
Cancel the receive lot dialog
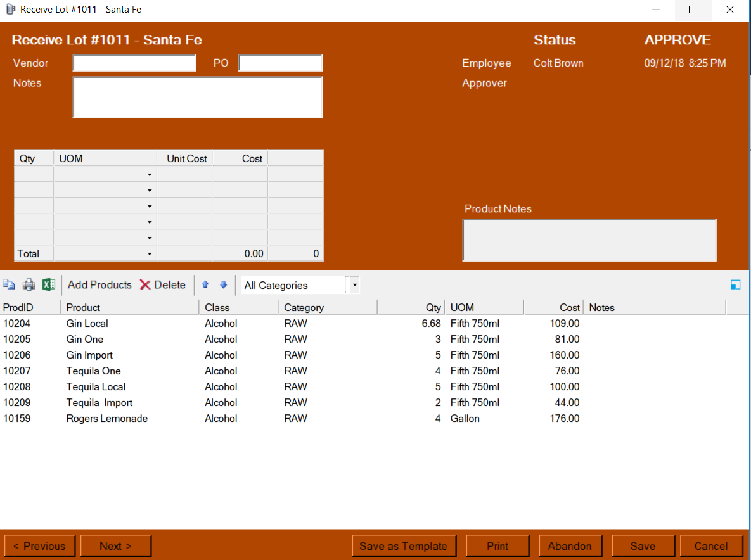pyautogui.click(x=711, y=546)
